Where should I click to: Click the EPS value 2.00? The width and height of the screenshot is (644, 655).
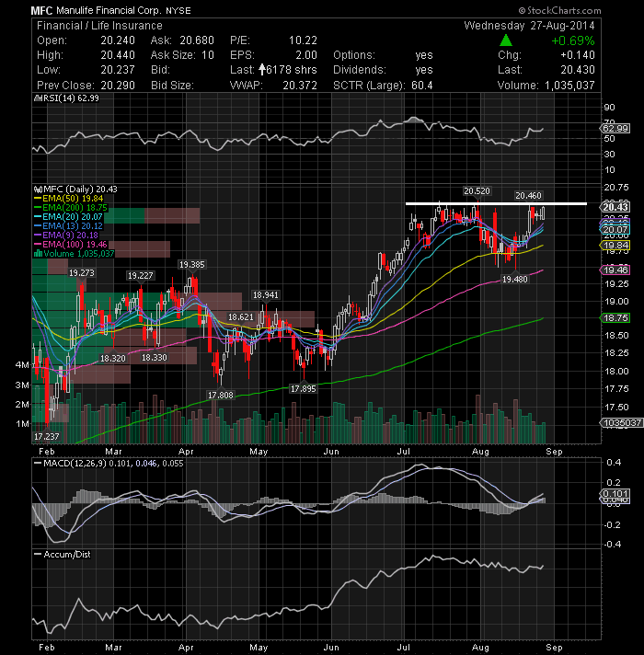point(306,55)
